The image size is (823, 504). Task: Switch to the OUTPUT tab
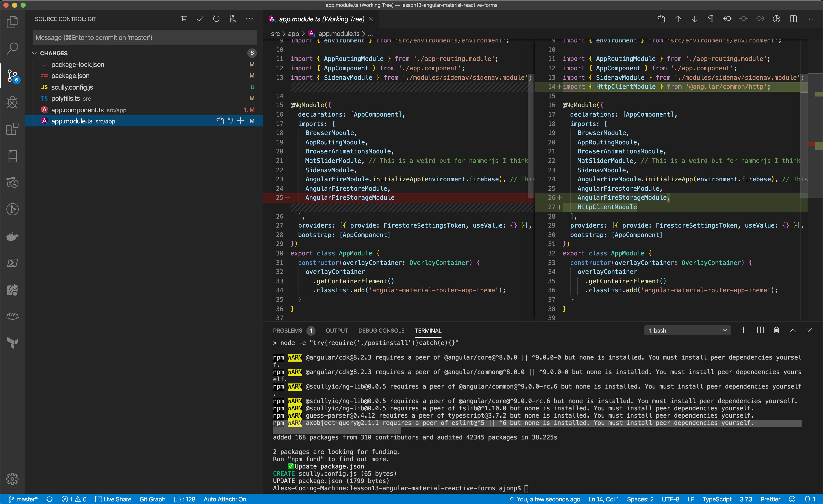pos(337,330)
